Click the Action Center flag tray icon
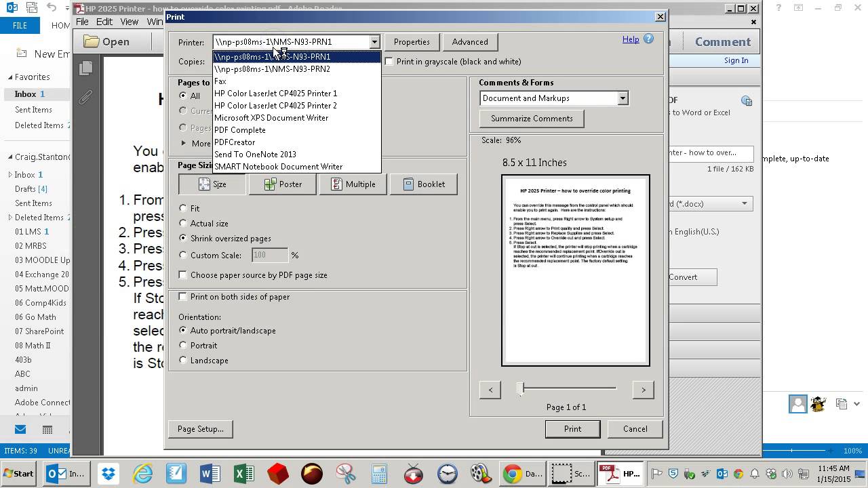868x488 pixels. click(x=656, y=474)
